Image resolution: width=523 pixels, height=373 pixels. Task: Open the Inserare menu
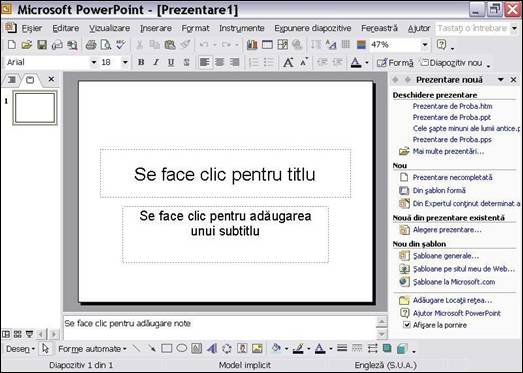pos(156,28)
